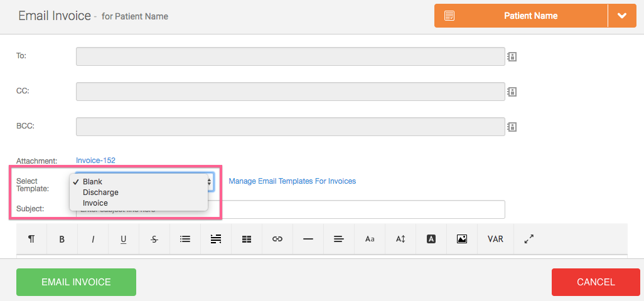
Task: Click into the CC recipient field
Action: pyautogui.click(x=290, y=92)
